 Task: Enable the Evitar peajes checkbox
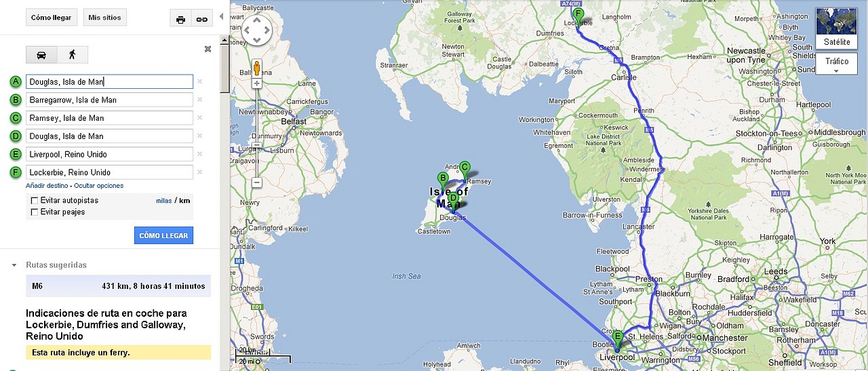tap(35, 212)
